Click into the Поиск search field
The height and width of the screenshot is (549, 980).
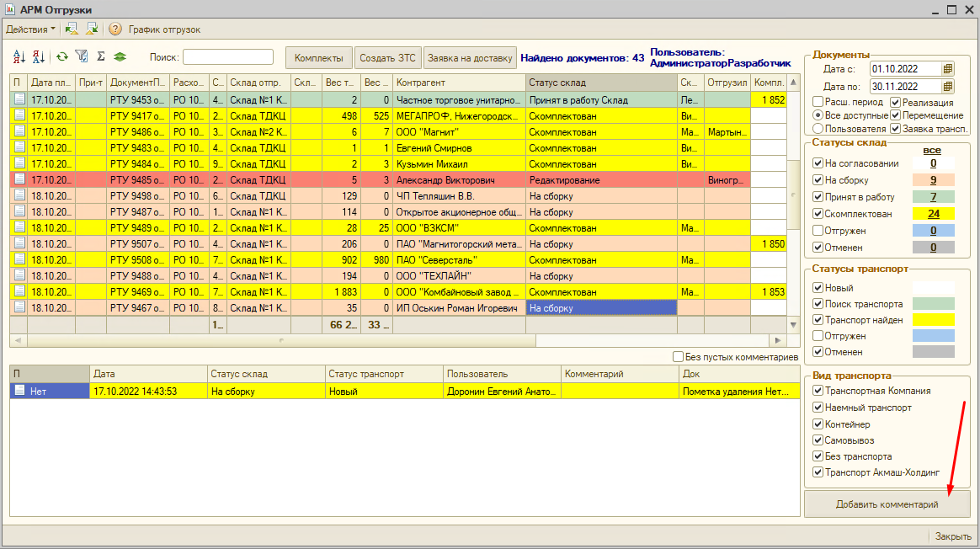pyautogui.click(x=228, y=57)
